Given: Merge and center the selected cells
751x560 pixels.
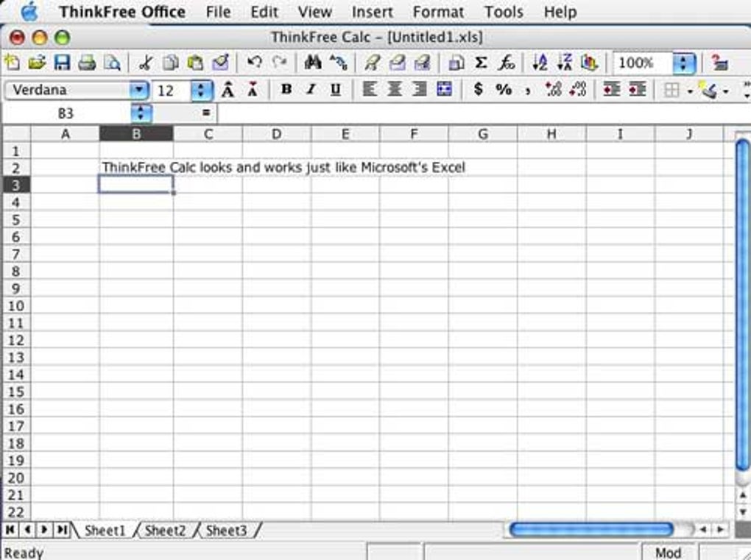Looking at the screenshot, I should click(445, 90).
